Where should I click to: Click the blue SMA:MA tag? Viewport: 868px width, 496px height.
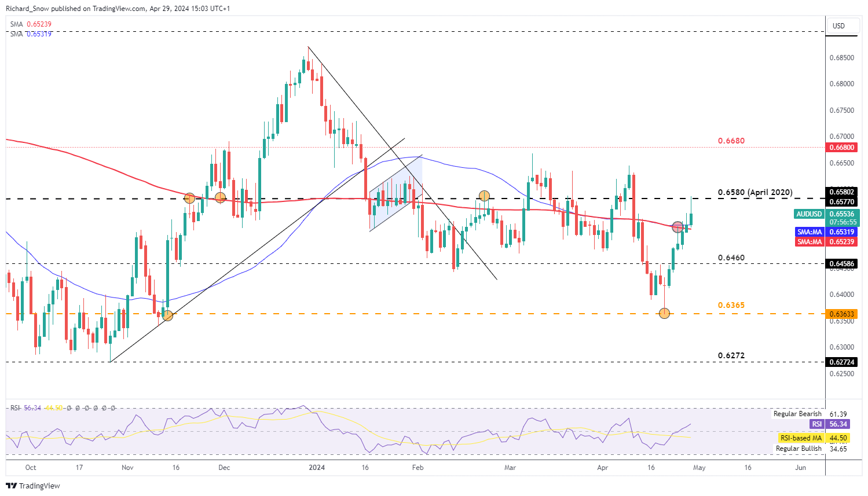[x=810, y=232]
